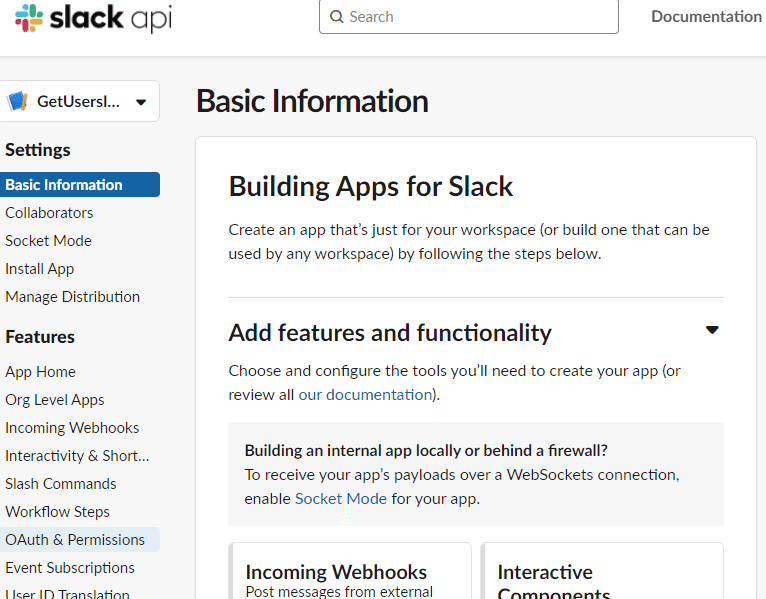
Task: Select Basic Information in the sidebar
Action: click(x=80, y=185)
